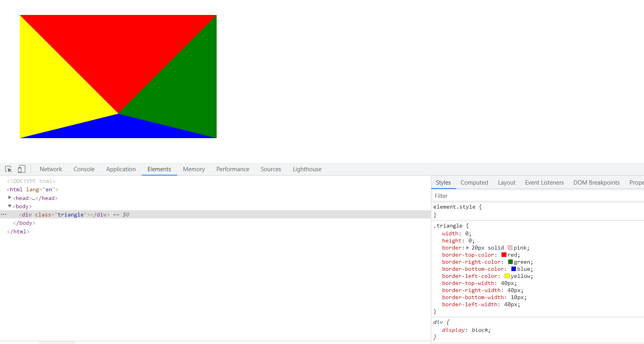644x344 pixels.
Task: Activate the inspect element picker icon
Action: (8, 169)
